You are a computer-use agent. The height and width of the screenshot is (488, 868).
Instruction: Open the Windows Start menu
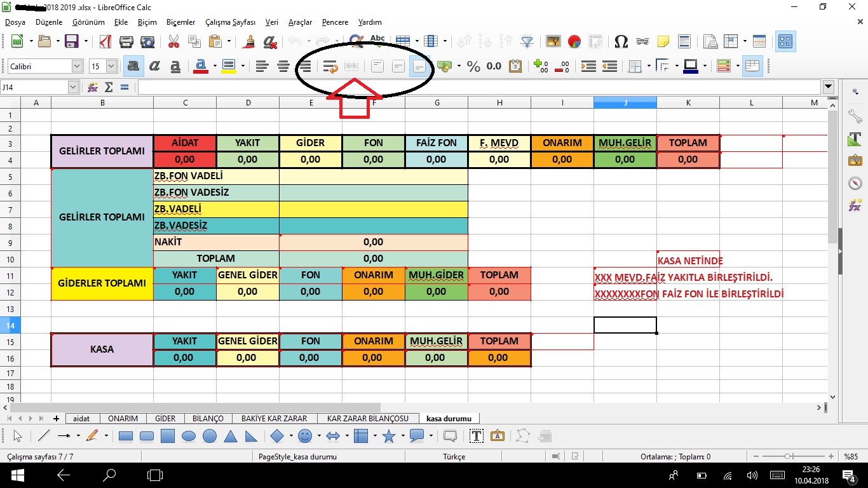click(x=17, y=475)
